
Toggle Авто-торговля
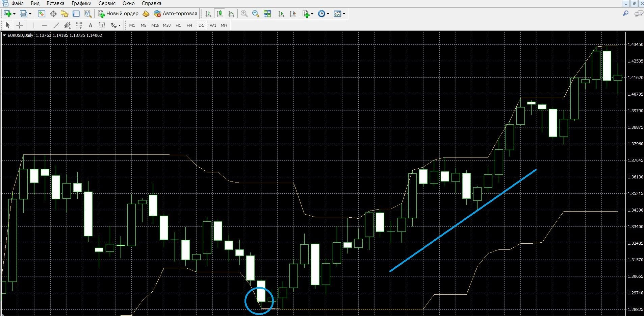click(x=175, y=14)
